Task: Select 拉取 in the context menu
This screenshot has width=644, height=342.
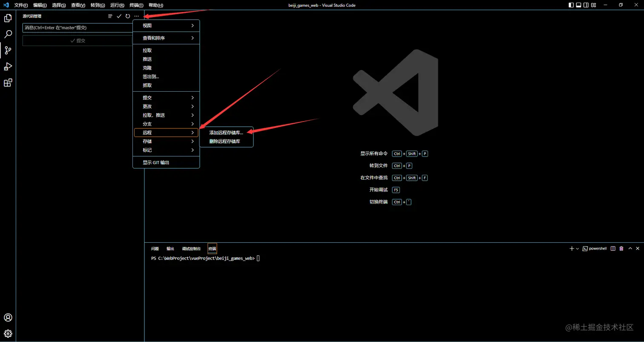Action: point(166,50)
